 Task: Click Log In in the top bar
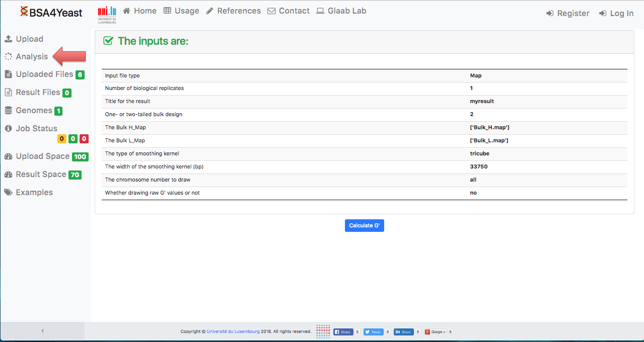[x=616, y=14]
